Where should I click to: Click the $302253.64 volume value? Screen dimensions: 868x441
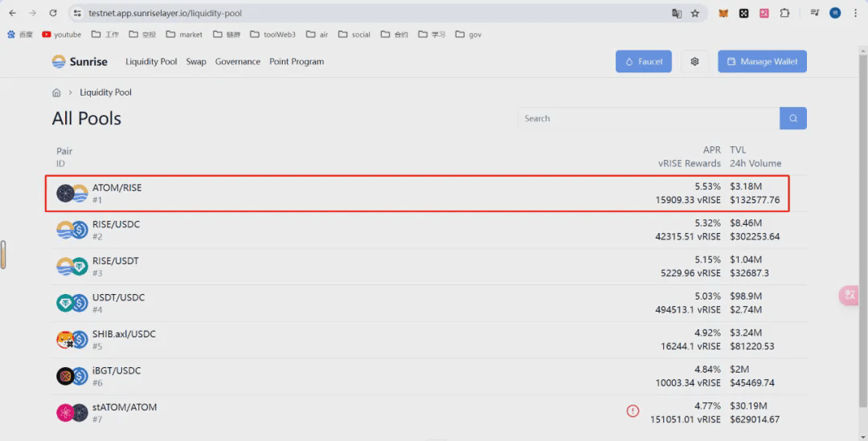click(x=755, y=237)
